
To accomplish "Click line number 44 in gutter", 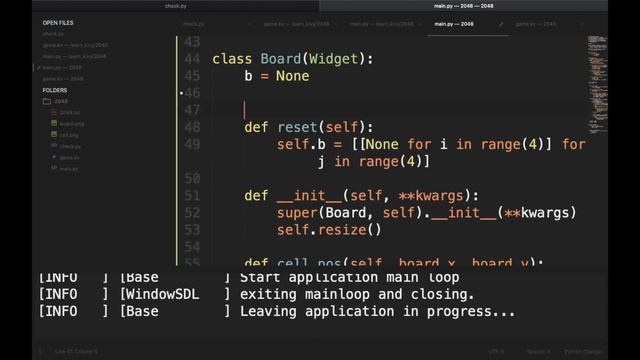I will click(192, 59).
